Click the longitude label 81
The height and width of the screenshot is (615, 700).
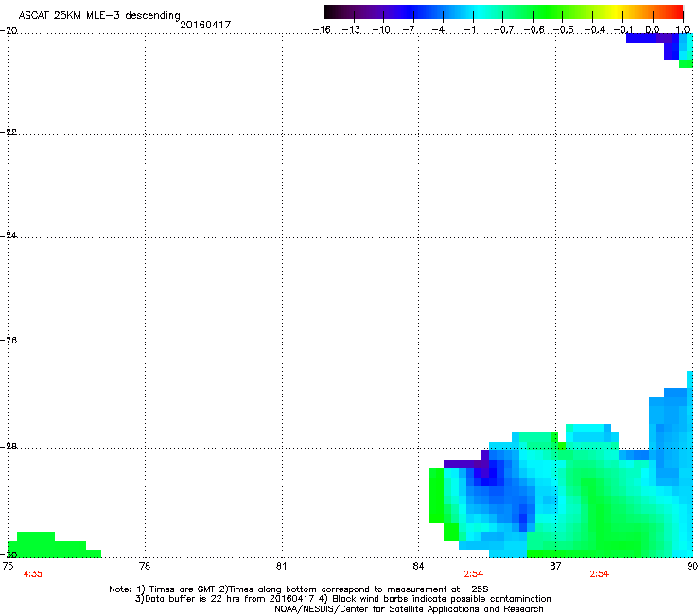(x=281, y=566)
